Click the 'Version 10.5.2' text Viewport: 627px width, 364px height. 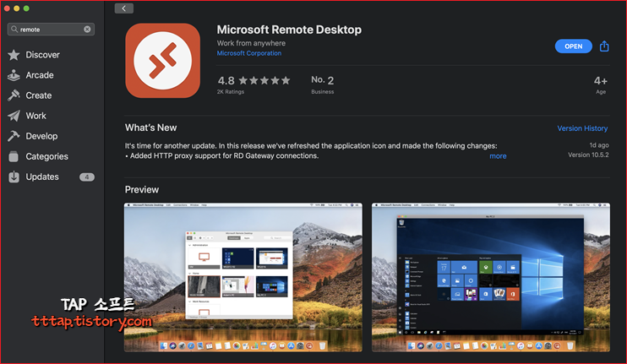point(588,155)
